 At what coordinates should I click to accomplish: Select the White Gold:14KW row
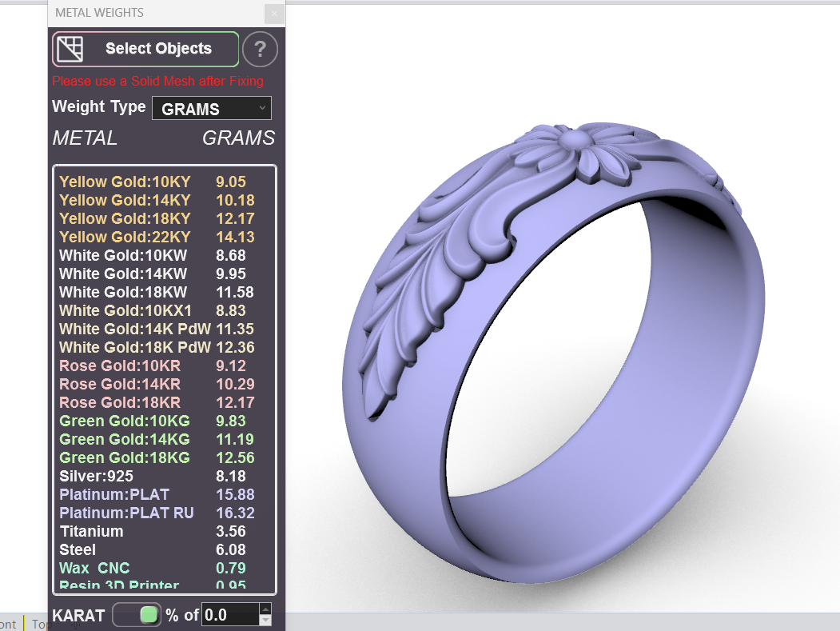[165, 274]
